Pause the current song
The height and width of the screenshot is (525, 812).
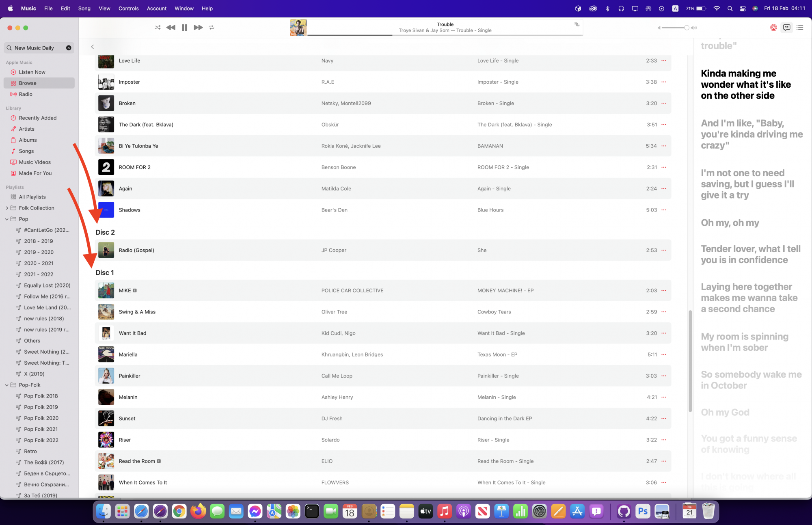pyautogui.click(x=184, y=28)
